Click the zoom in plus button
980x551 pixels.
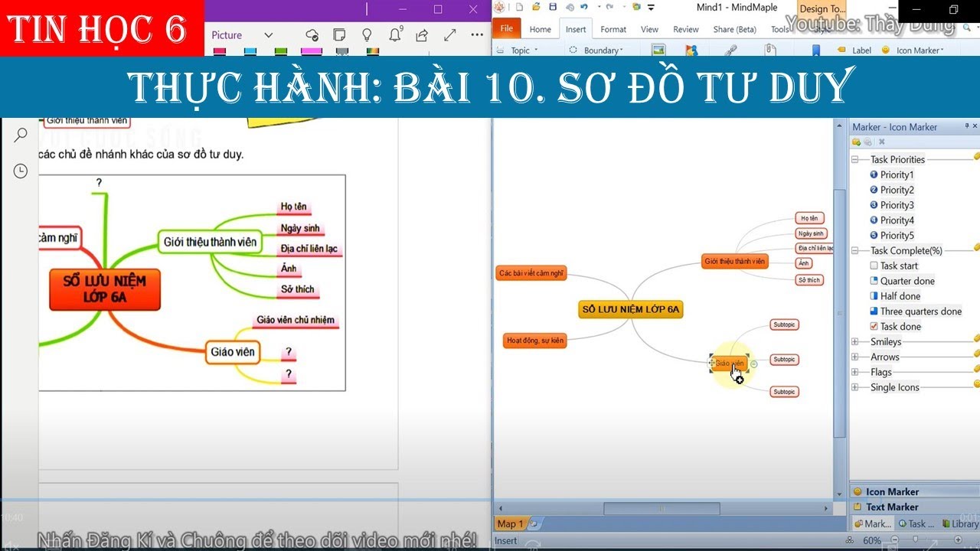[x=958, y=540]
